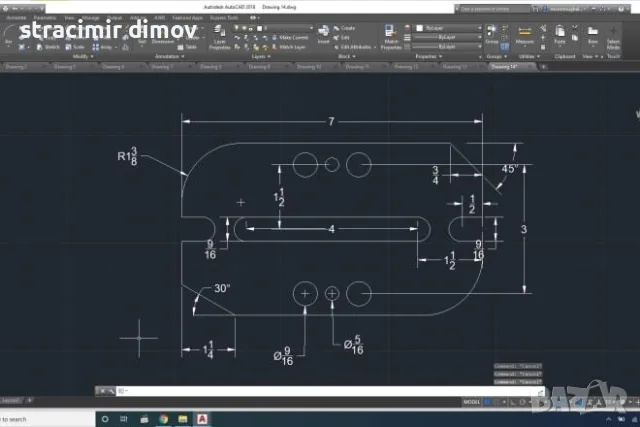Click the new drawing plus tab
The height and width of the screenshot is (427, 640).
click(x=543, y=67)
